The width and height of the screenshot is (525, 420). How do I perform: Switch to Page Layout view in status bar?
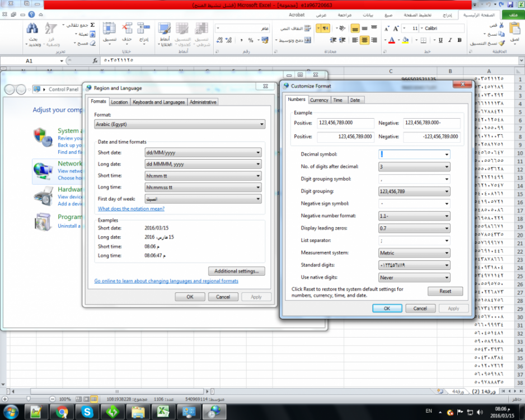click(86, 399)
